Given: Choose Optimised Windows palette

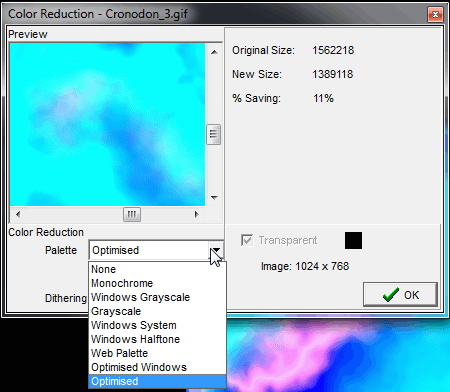Looking at the screenshot, I should click(157, 367).
